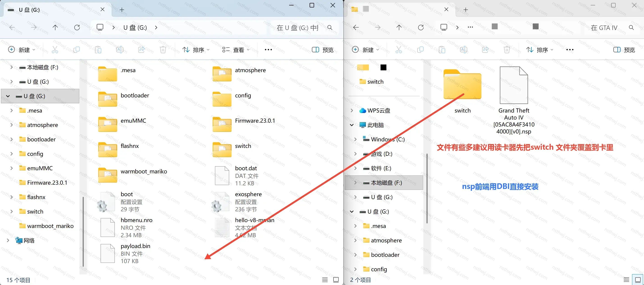Click search magnifier in left window search box

point(330,28)
